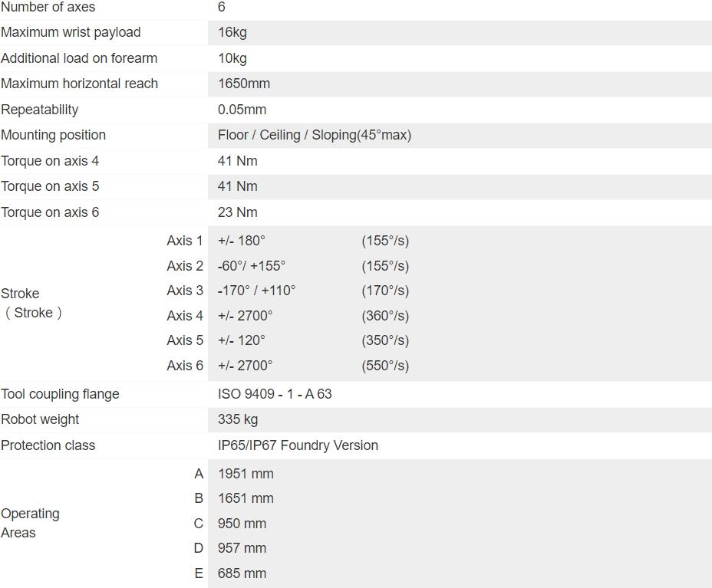This screenshot has height=588, width=712.
Task: Click the Axis 1 stroke label
Action: (x=184, y=241)
